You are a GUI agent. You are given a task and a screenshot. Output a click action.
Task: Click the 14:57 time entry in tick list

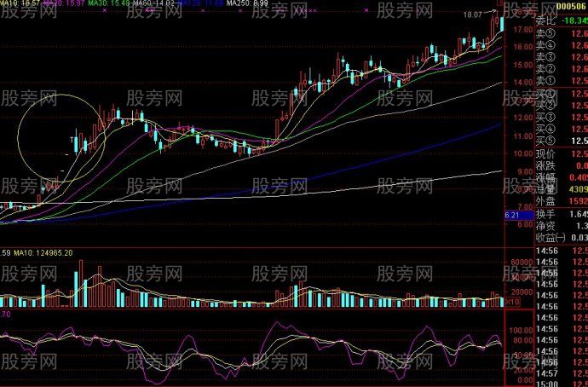pos(547,373)
